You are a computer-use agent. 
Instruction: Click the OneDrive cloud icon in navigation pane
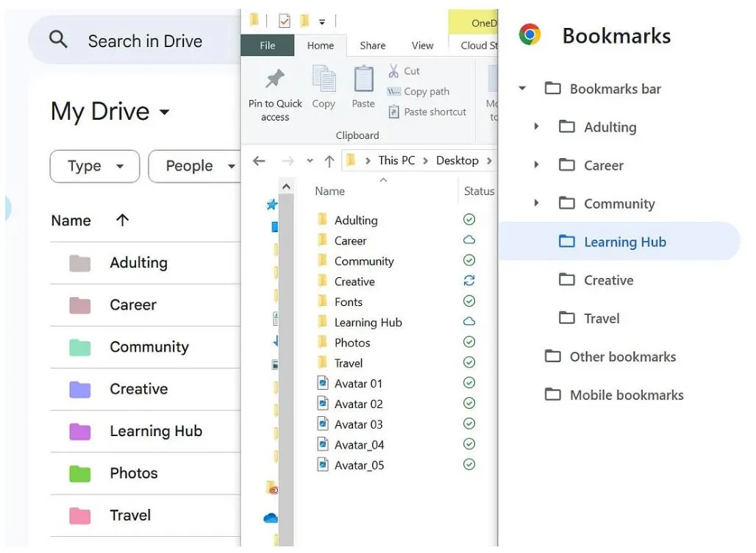pos(271,518)
